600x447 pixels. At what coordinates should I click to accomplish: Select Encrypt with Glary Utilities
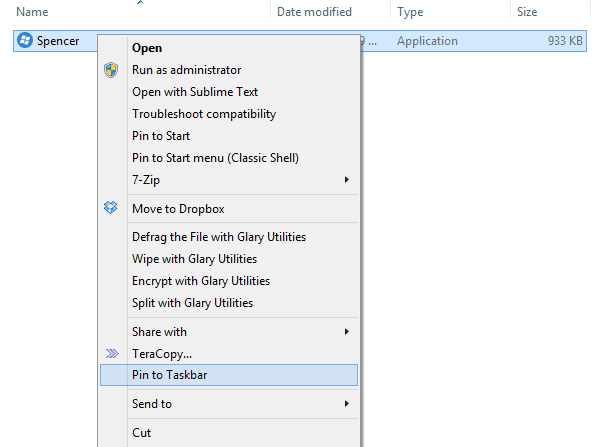229,281
